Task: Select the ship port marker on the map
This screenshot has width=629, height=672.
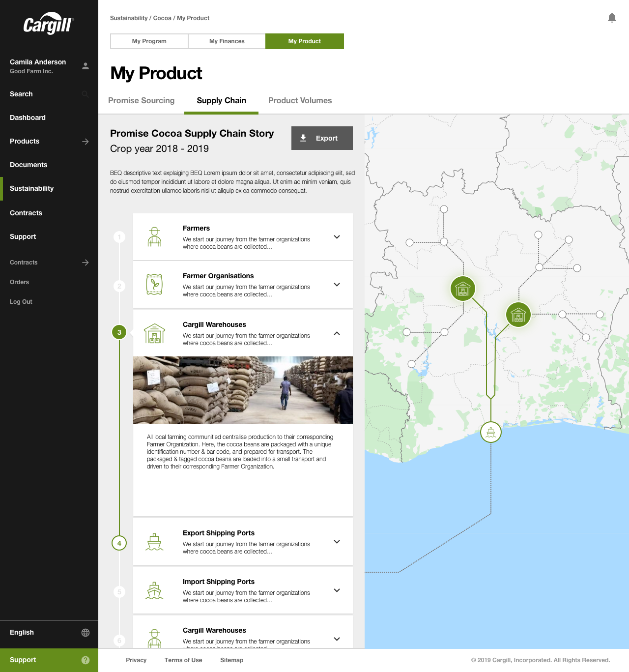Action: pos(491,433)
